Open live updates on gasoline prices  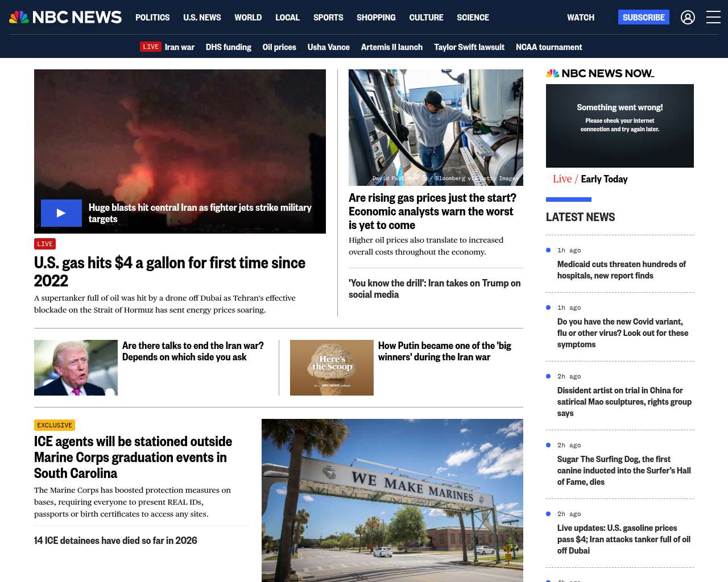point(624,539)
